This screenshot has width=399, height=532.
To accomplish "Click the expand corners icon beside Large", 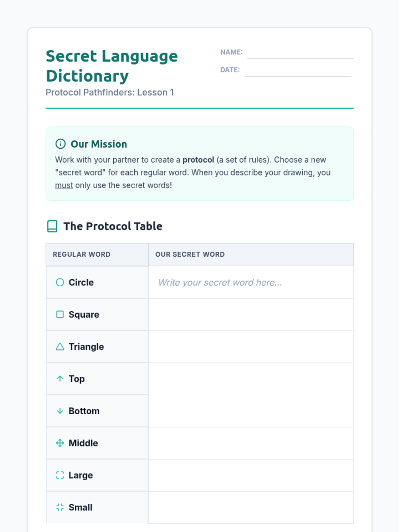I will 60,475.
